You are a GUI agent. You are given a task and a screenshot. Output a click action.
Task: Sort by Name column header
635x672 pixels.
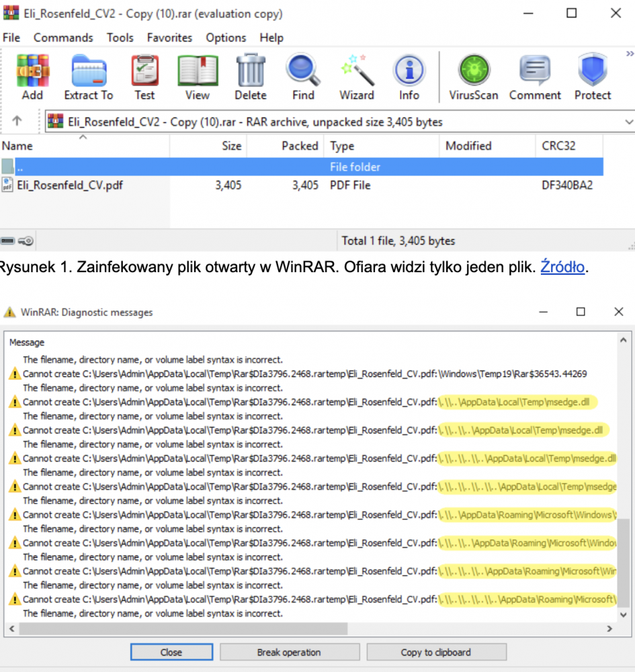point(85,146)
